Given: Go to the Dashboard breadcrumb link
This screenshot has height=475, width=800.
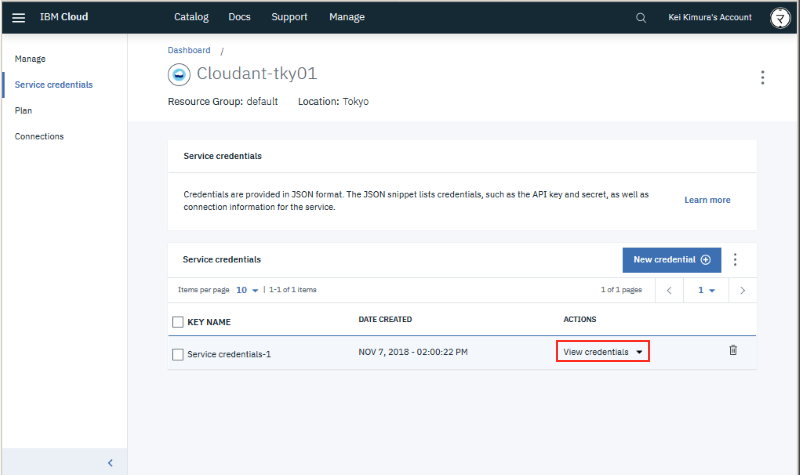Looking at the screenshot, I should pos(189,50).
